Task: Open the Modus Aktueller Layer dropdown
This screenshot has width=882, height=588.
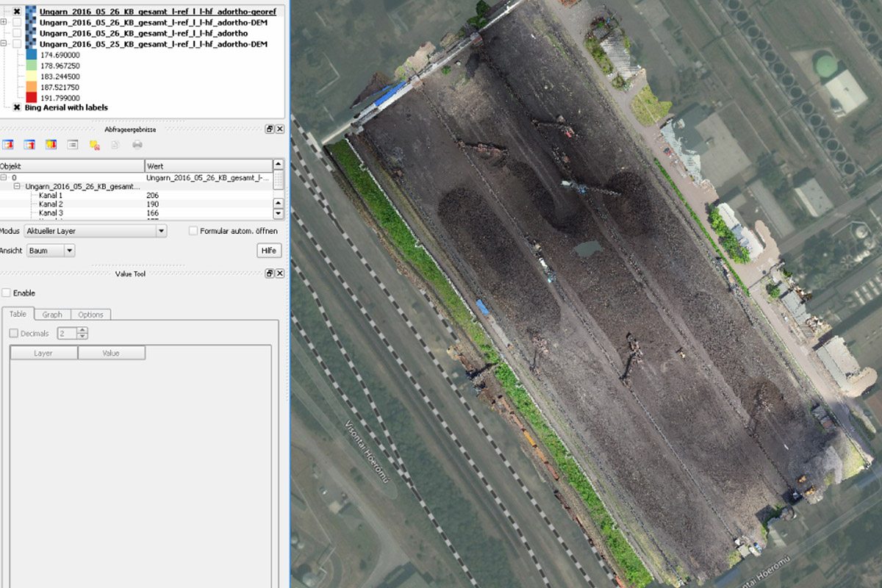Action: (96, 231)
